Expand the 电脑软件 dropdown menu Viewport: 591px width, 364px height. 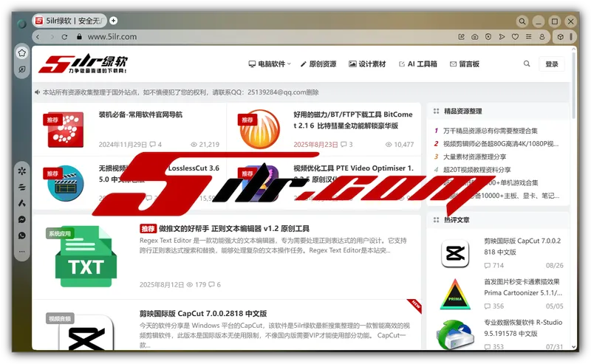(x=270, y=64)
